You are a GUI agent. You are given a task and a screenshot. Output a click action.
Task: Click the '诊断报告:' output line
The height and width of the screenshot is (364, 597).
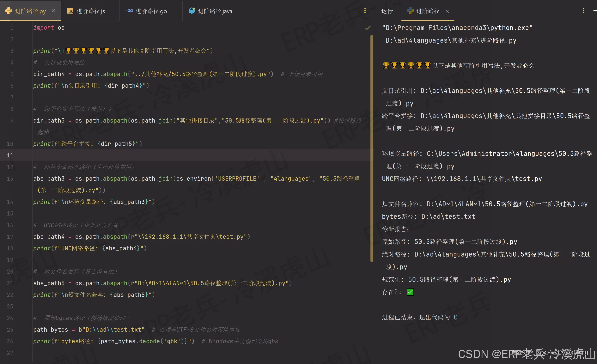(x=395, y=229)
